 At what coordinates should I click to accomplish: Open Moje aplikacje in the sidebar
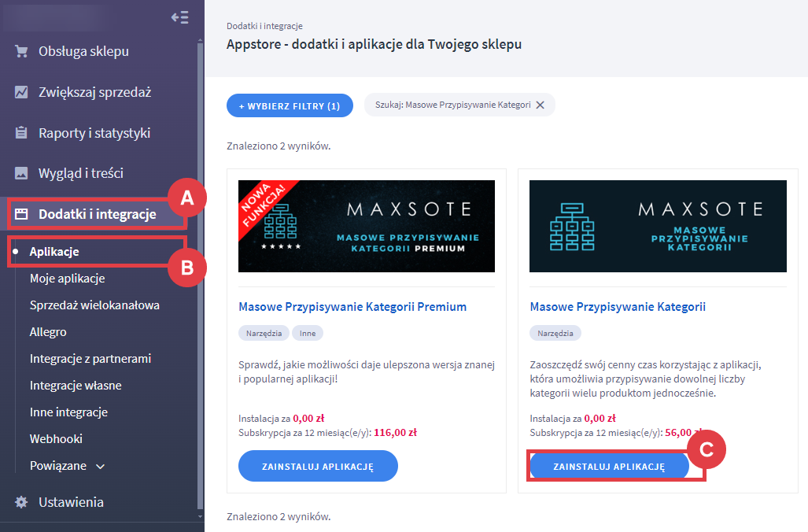[67, 279]
